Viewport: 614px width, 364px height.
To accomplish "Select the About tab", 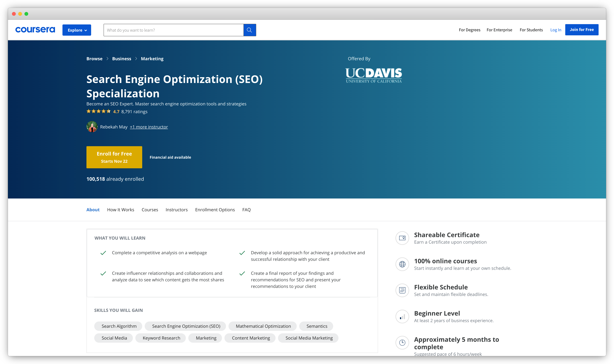I will [x=93, y=210].
